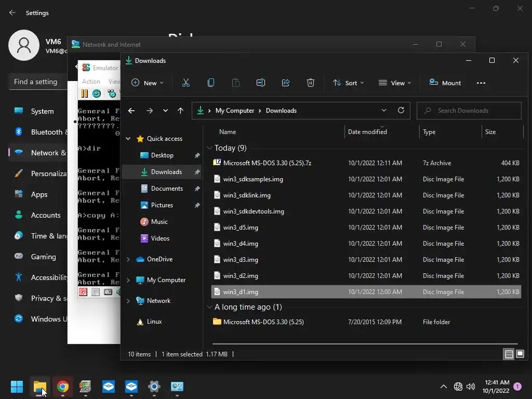The image size is (532, 399).
Task: Collapse the Quick access tree
Action: pos(128,138)
